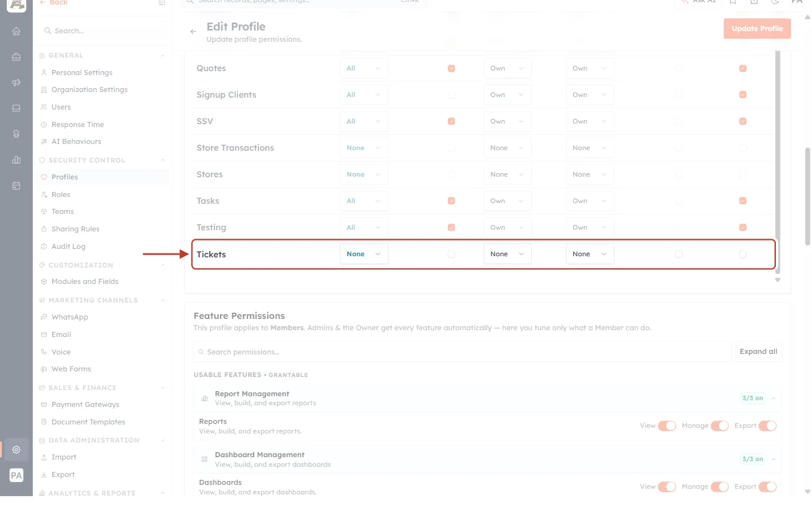Open Personal Settings in the sidebar

(x=82, y=73)
